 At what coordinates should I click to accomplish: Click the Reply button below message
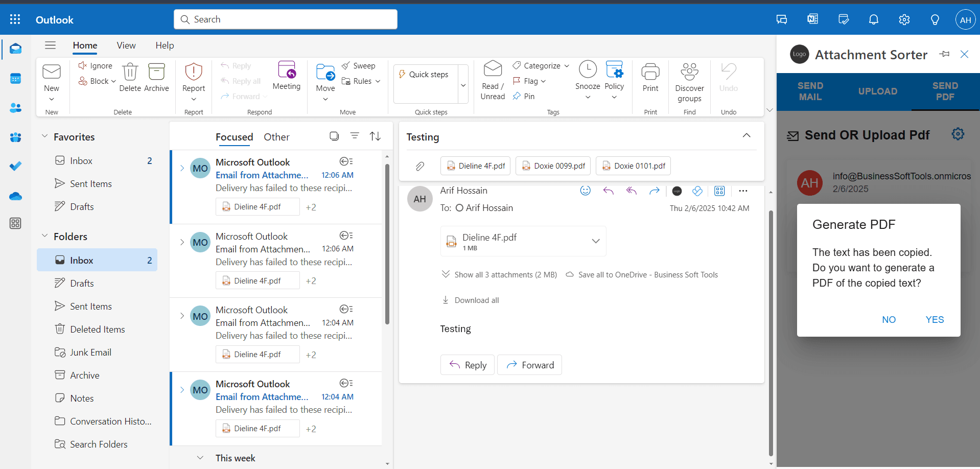point(468,365)
